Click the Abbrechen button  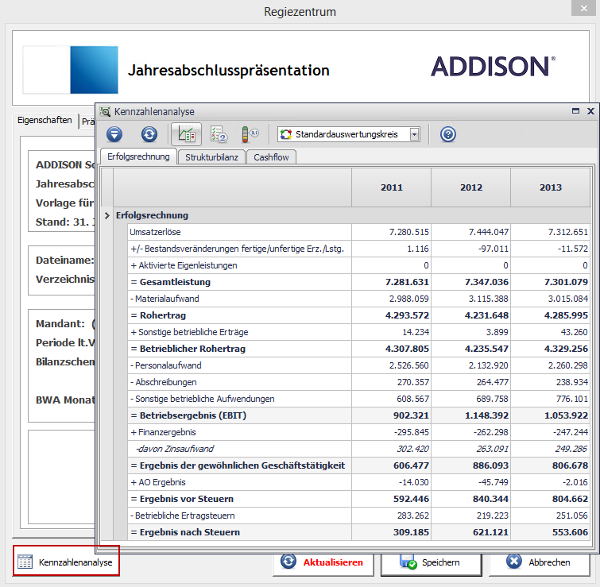540,563
